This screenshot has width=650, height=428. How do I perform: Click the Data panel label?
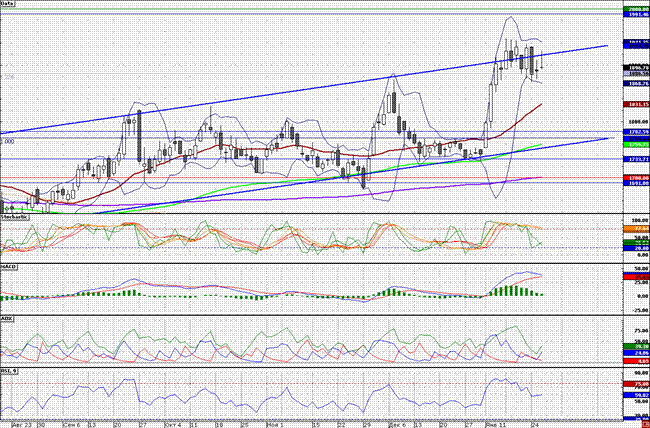7,3
